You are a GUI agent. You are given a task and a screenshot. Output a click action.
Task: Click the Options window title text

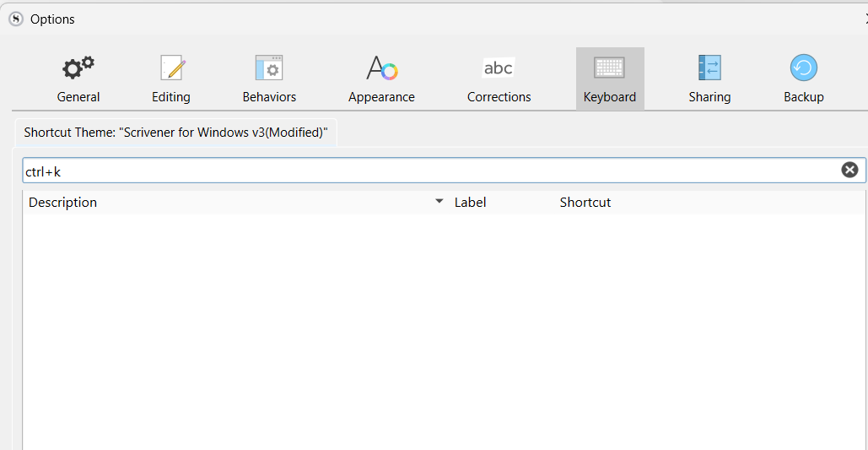(x=52, y=19)
